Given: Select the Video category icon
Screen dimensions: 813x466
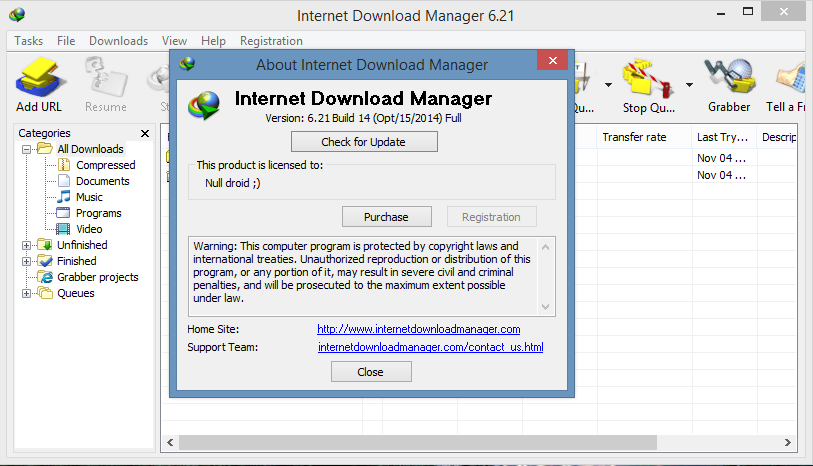Looking at the screenshot, I should 63,229.
